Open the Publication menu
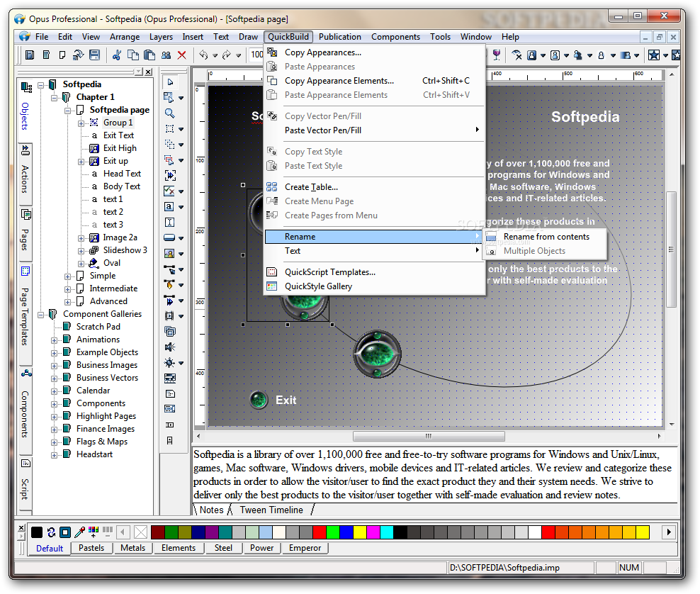Viewport: 700px width, 594px height. tap(340, 37)
